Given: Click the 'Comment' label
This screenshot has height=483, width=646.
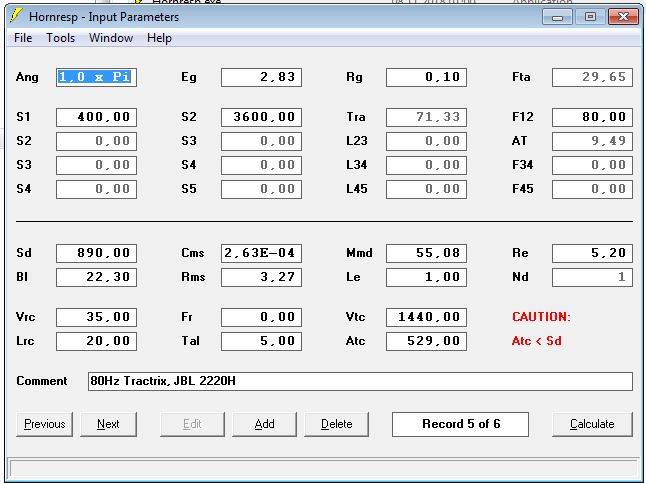Looking at the screenshot, I should click(x=42, y=381).
